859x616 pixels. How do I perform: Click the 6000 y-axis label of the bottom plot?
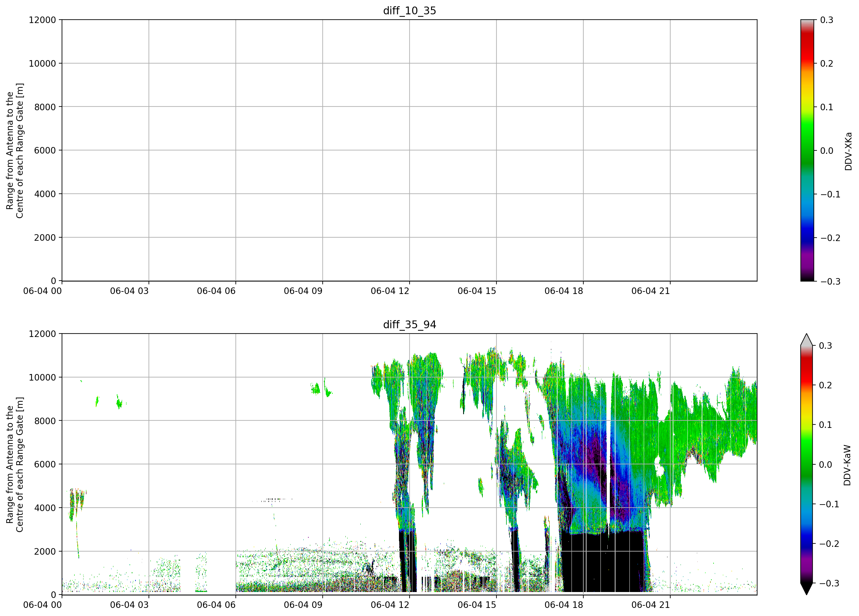(x=45, y=464)
